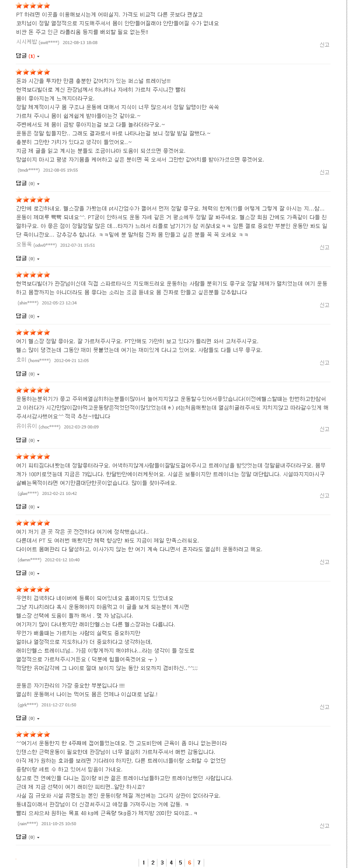The height and width of the screenshot is (868, 348).
Task: Report the gjrk**** review from 2011-12-27
Action: [324, 707]
